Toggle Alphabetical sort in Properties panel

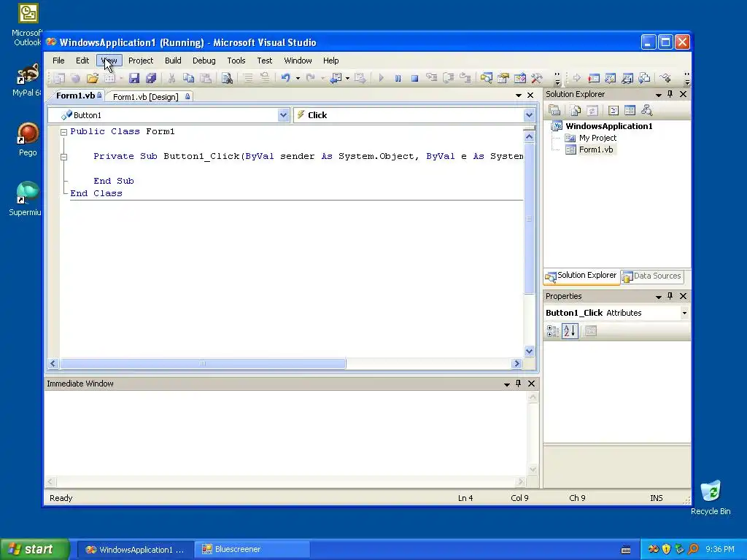coord(570,331)
